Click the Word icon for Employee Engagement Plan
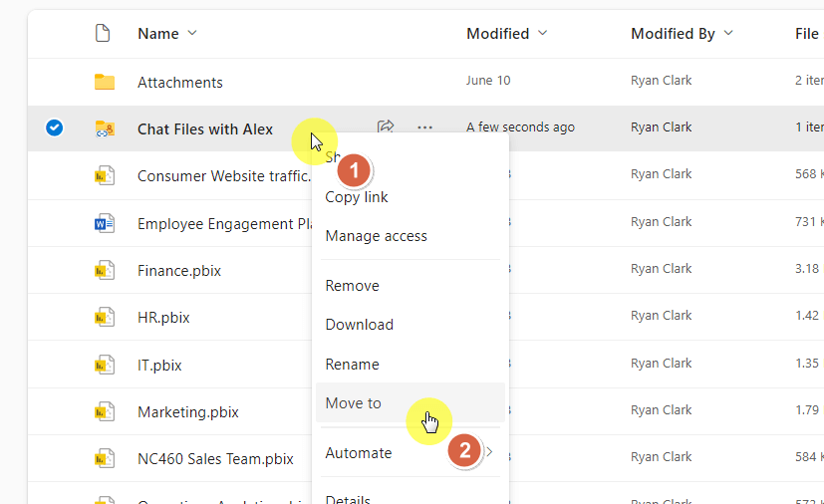Viewport: 824px width, 504px height. pos(105,223)
